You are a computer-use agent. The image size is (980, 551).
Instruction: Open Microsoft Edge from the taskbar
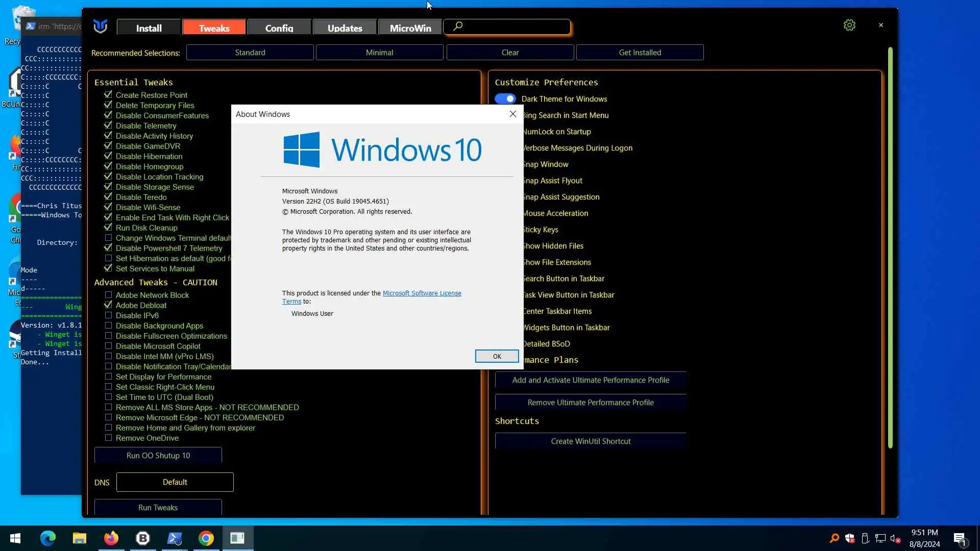point(47,538)
